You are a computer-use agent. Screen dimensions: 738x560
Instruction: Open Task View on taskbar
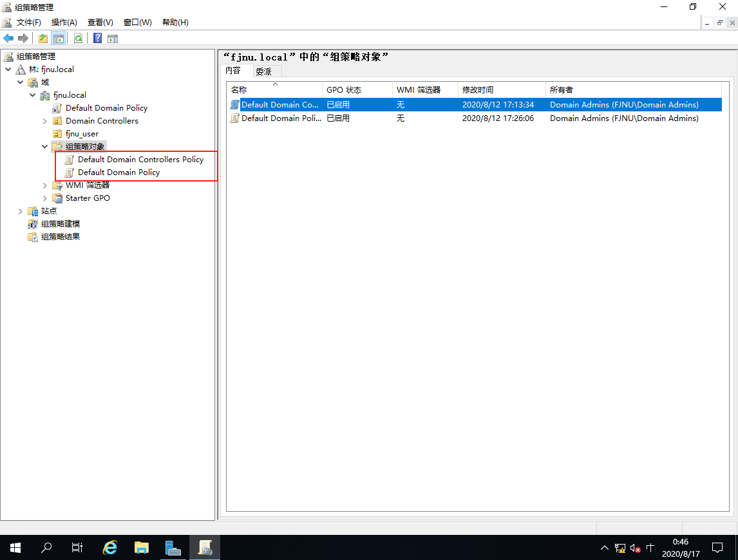pos(77,547)
